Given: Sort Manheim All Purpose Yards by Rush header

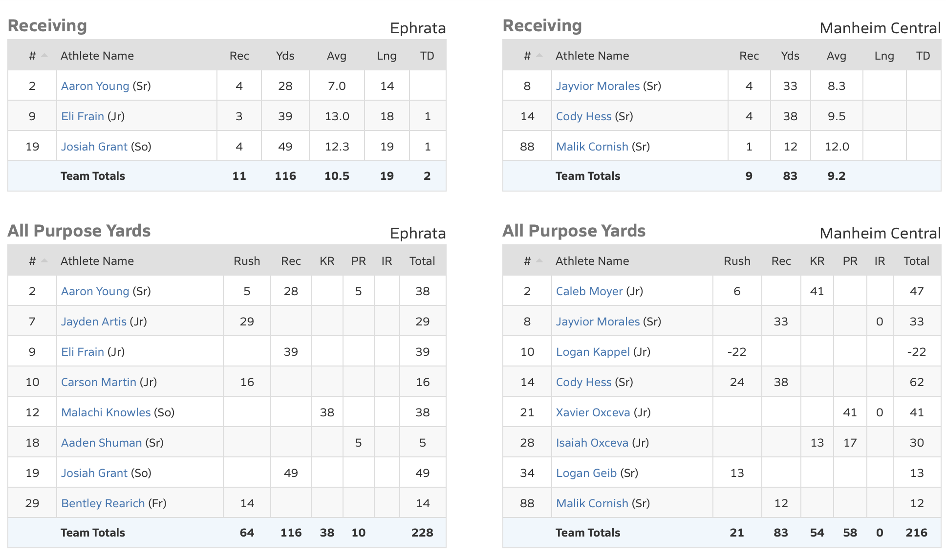Looking at the screenshot, I should pyautogui.click(x=737, y=261).
